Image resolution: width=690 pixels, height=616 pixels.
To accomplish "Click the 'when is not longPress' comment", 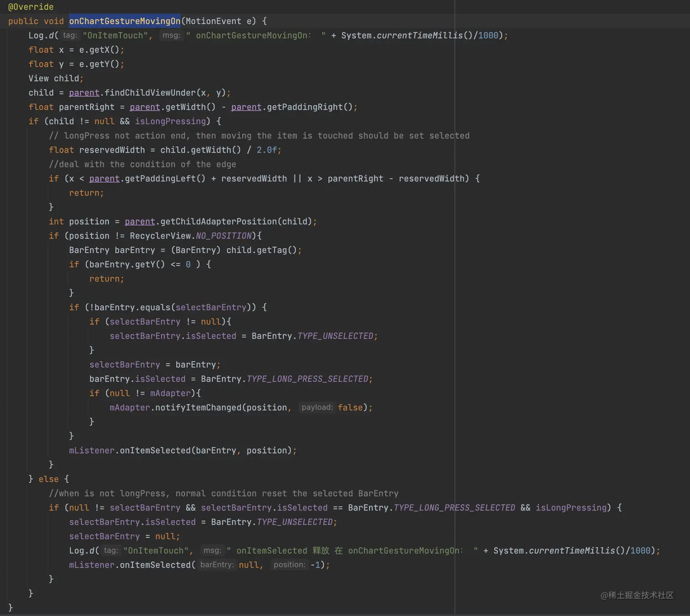I will point(224,493).
